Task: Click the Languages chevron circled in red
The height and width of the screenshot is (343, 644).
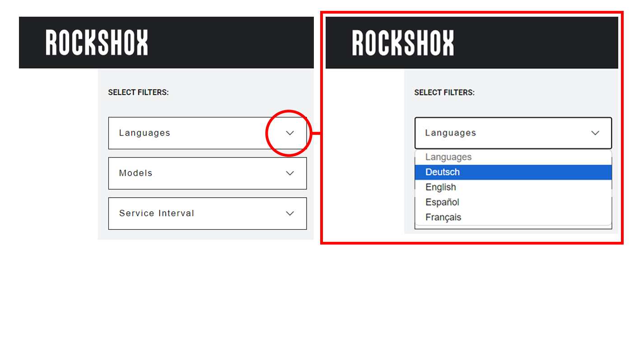Action: click(x=290, y=133)
